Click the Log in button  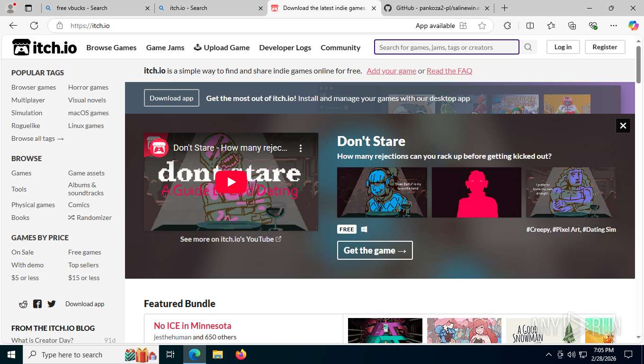click(563, 47)
